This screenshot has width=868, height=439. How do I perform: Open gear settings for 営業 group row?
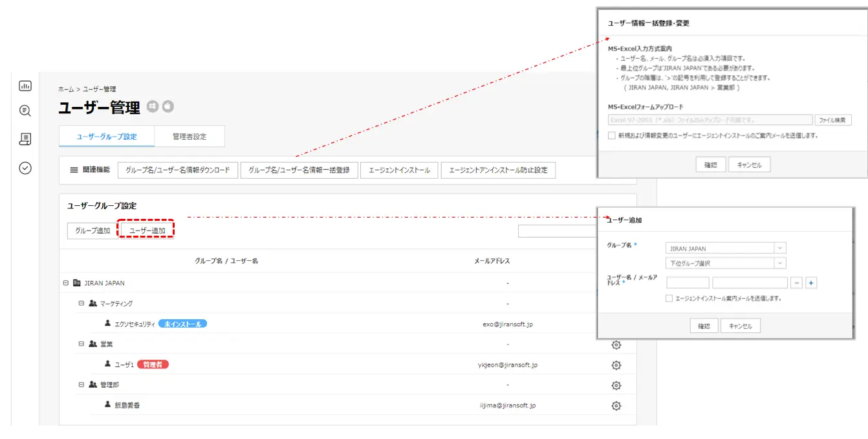tap(616, 344)
